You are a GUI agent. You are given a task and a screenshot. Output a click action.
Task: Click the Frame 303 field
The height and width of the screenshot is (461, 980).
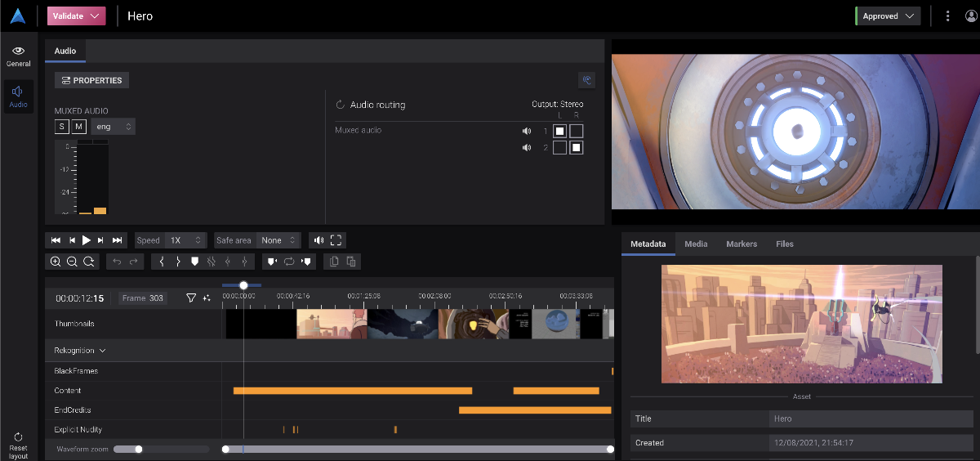point(143,298)
